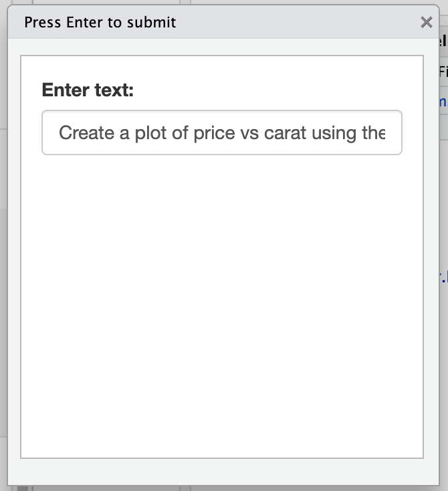Click the word 'submit' in the dialog title
Image resolution: width=448 pixels, height=491 pixels.
[152, 22]
